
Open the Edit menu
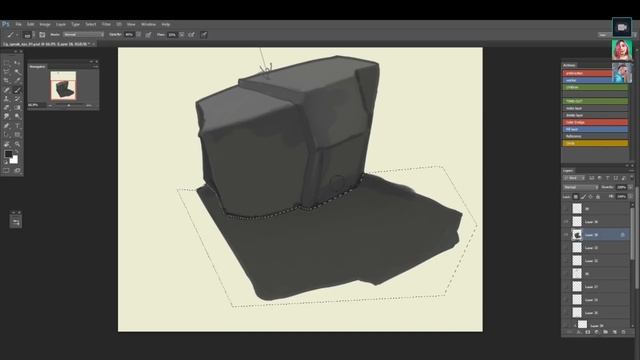pos(31,24)
